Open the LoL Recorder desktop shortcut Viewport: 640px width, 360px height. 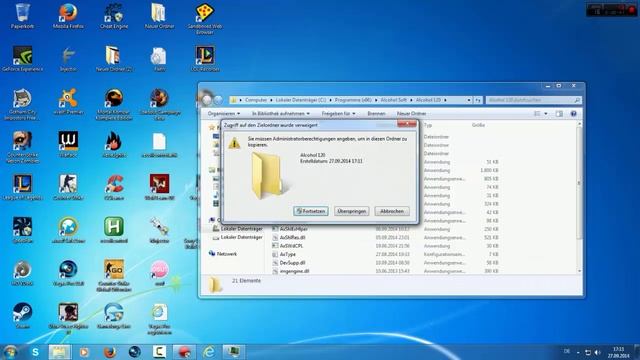205,59
